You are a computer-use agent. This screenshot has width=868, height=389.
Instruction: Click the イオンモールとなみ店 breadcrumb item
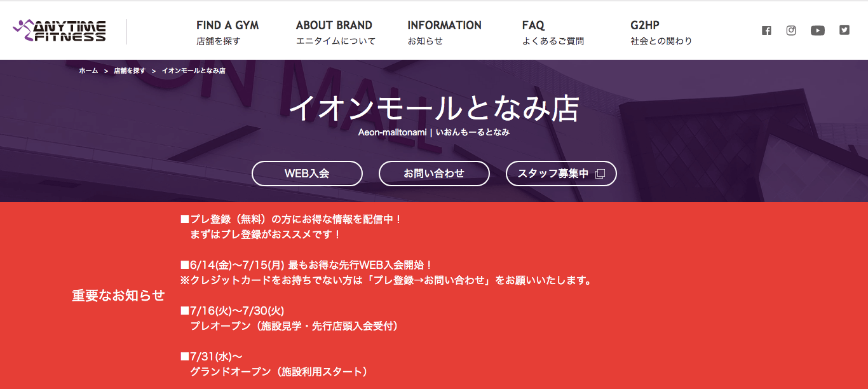click(193, 71)
